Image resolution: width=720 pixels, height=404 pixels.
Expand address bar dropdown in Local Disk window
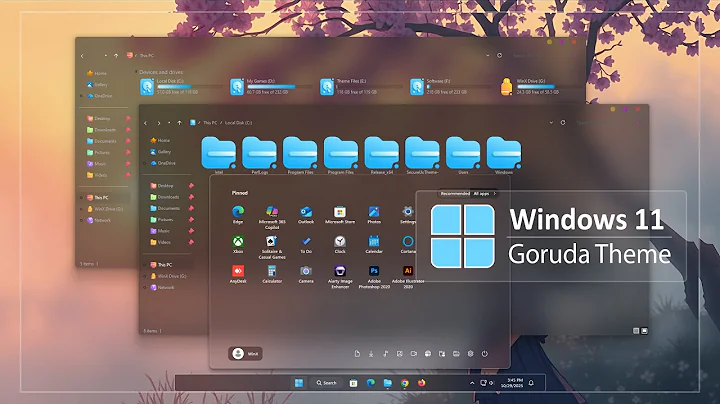[551, 123]
